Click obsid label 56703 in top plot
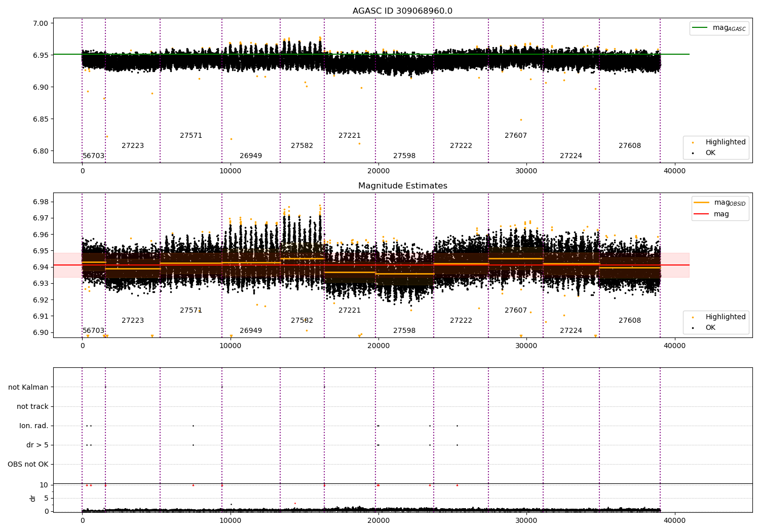This screenshot has width=760, height=532. (94, 156)
